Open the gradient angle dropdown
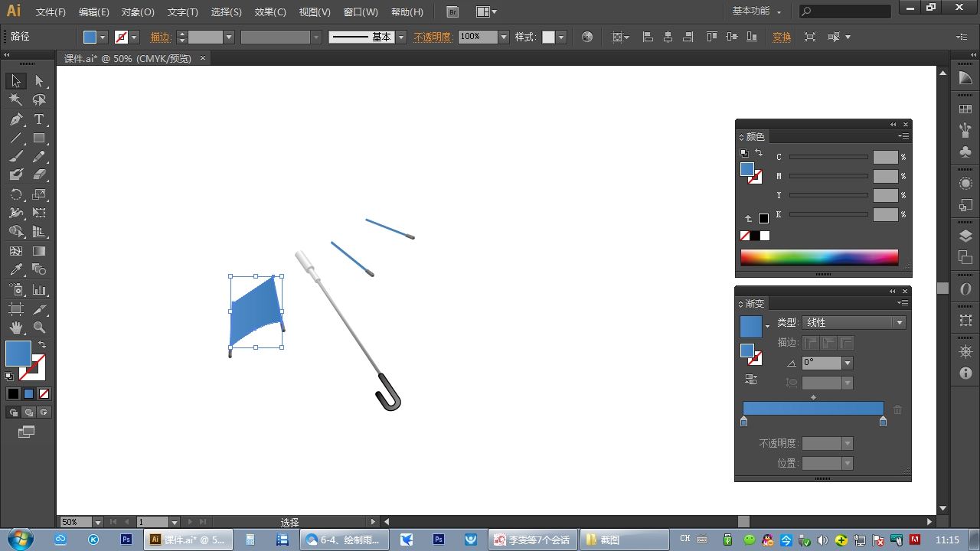 point(847,363)
